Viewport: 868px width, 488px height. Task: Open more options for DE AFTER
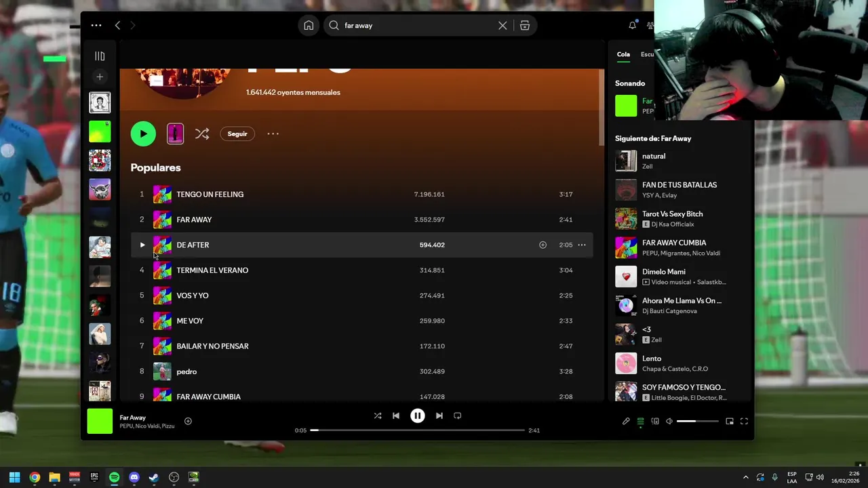pyautogui.click(x=582, y=245)
